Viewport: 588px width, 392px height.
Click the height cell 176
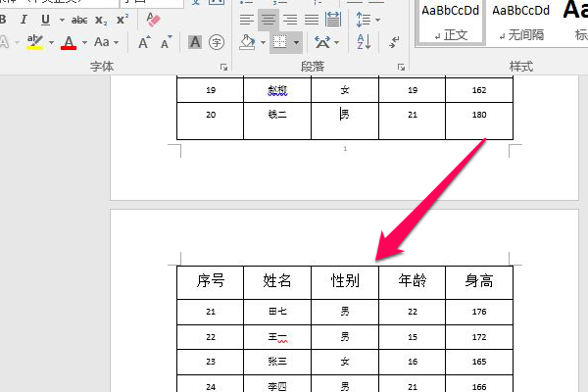[479, 312]
